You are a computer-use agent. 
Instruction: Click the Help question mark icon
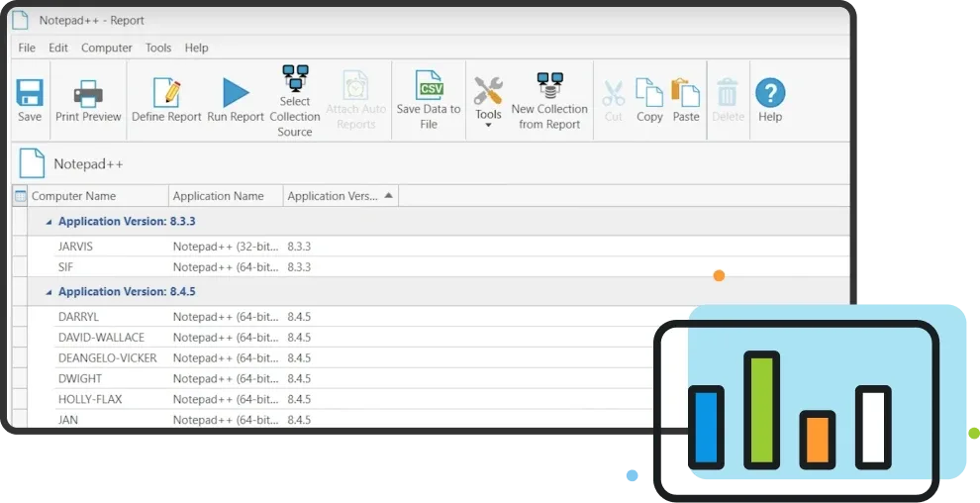(770, 92)
